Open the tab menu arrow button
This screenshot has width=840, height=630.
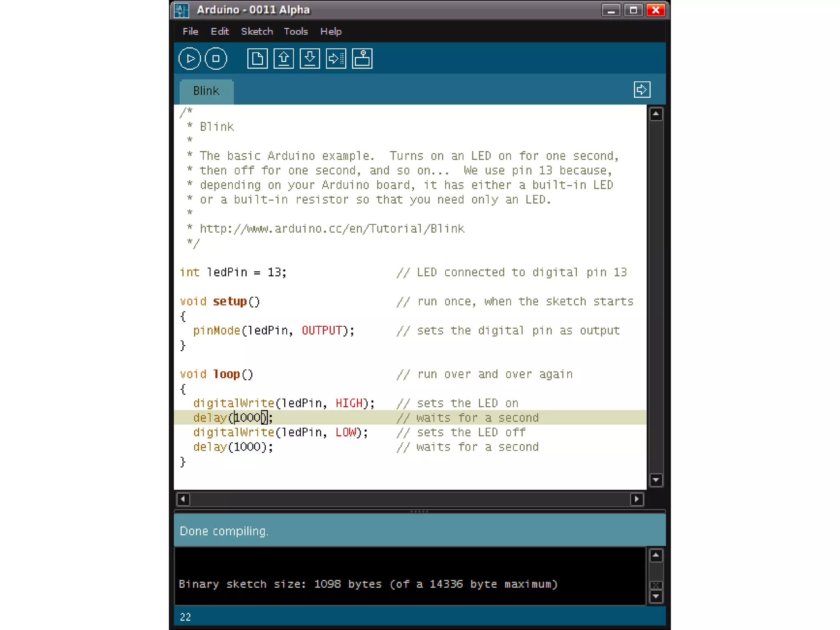pyautogui.click(x=642, y=89)
